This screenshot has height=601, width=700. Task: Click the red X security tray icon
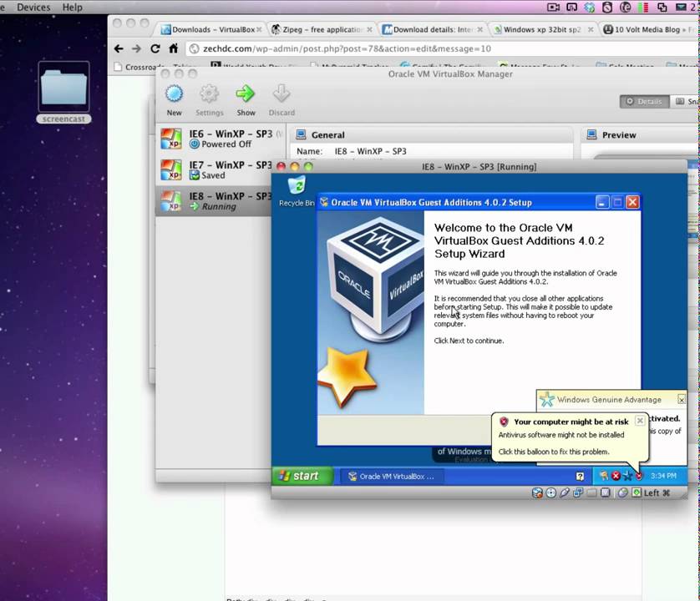point(616,476)
